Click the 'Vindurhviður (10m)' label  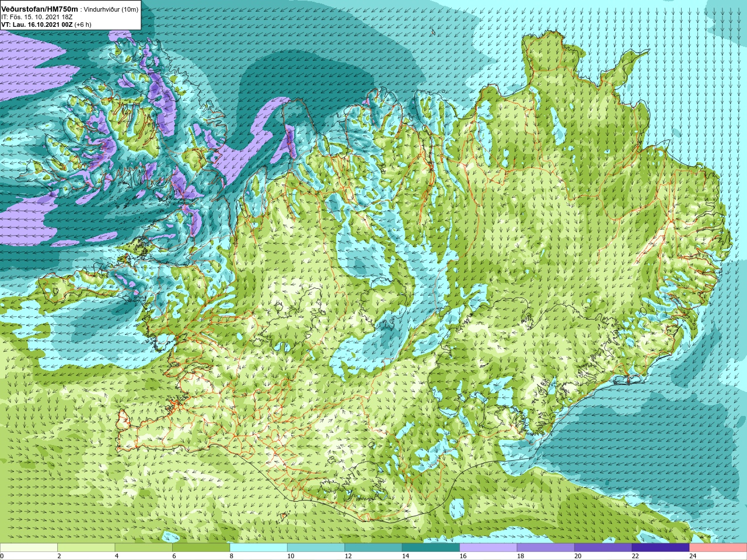pyautogui.click(x=111, y=9)
